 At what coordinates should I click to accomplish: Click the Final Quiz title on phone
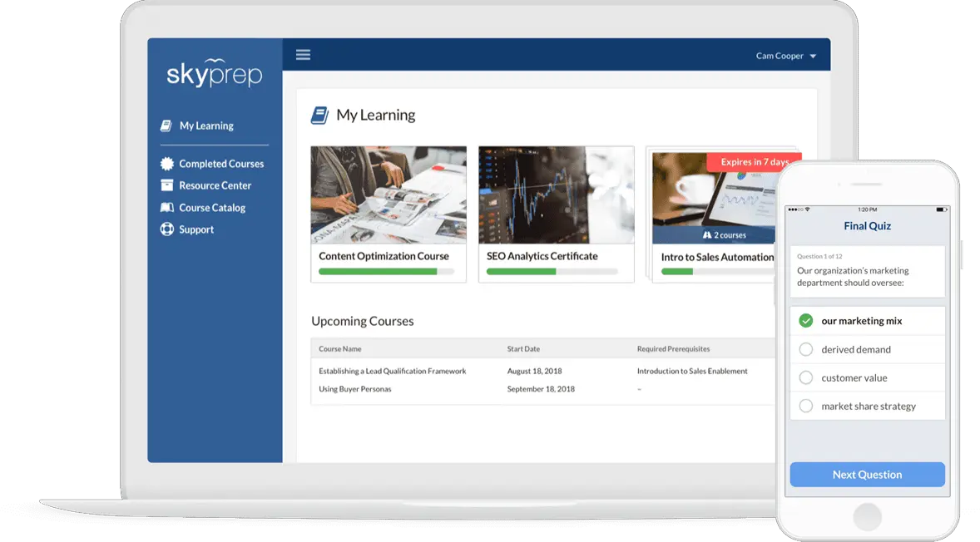click(867, 226)
